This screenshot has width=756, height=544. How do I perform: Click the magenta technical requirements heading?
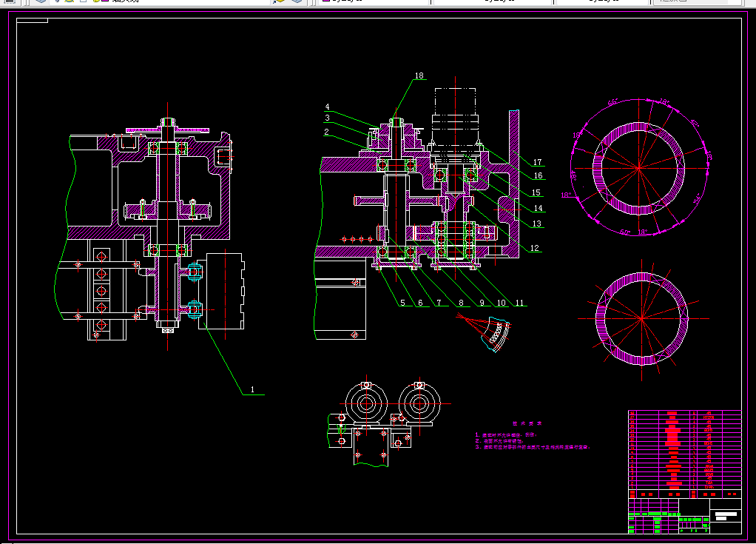527,423
